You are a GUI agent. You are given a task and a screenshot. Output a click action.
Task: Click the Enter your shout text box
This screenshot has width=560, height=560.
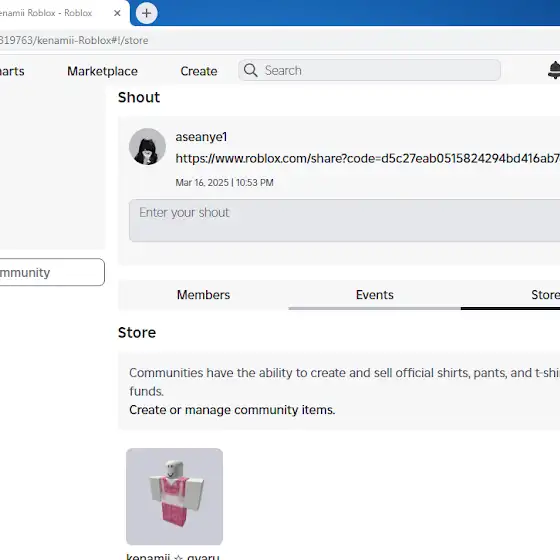click(x=344, y=221)
